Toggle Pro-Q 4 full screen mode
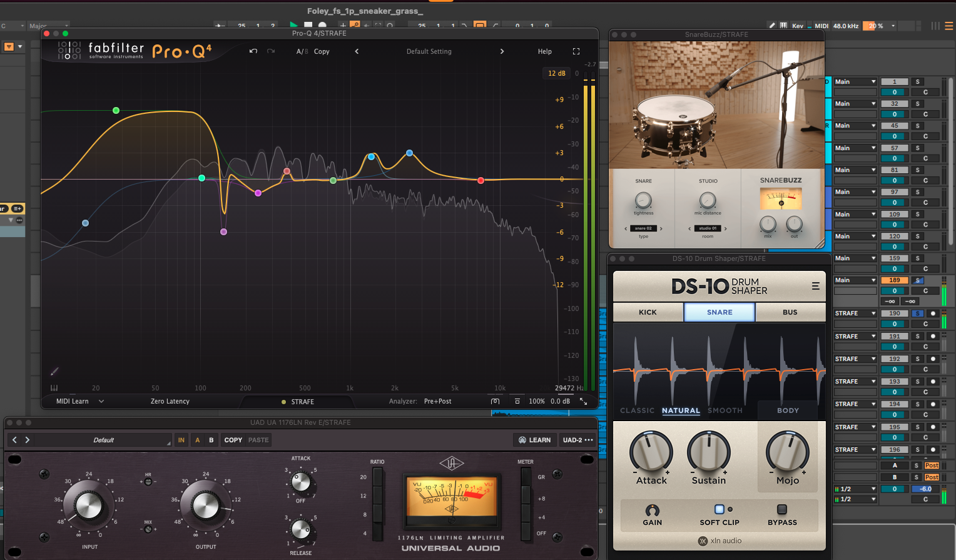The width and height of the screenshot is (956, 560). tap(576, 51)
